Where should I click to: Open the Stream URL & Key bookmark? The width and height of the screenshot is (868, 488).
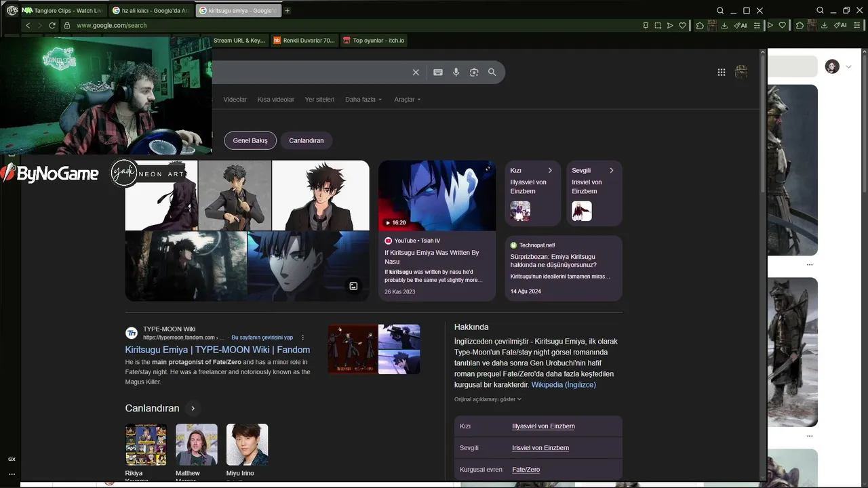(239, 41)
